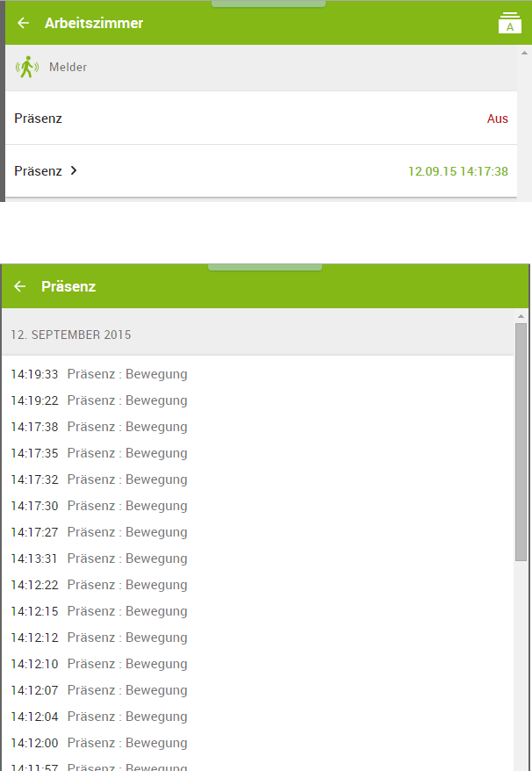Click the 12. SEPTEMBER 2015 date header
Screen dimensions: 532x771
coord(71,335)
